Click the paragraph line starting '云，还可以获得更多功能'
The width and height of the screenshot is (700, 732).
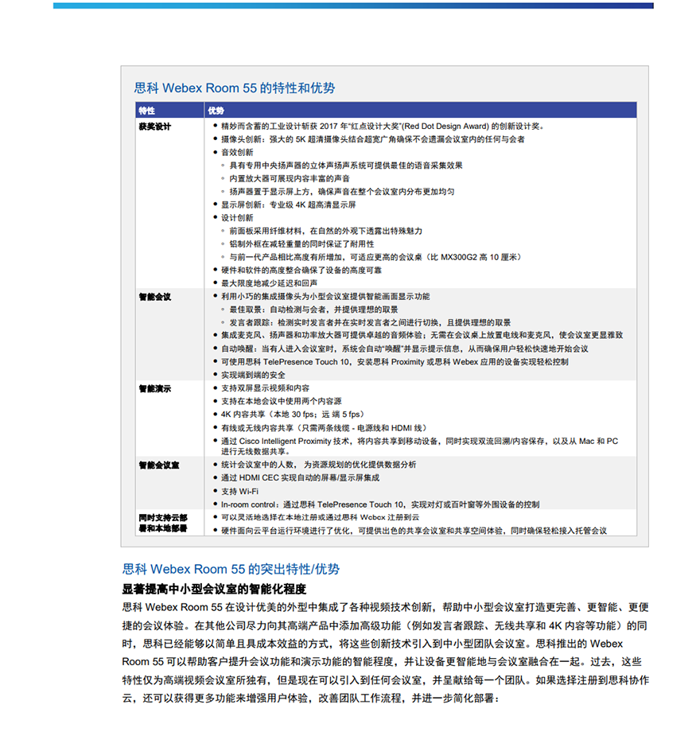tap(311, 698)
